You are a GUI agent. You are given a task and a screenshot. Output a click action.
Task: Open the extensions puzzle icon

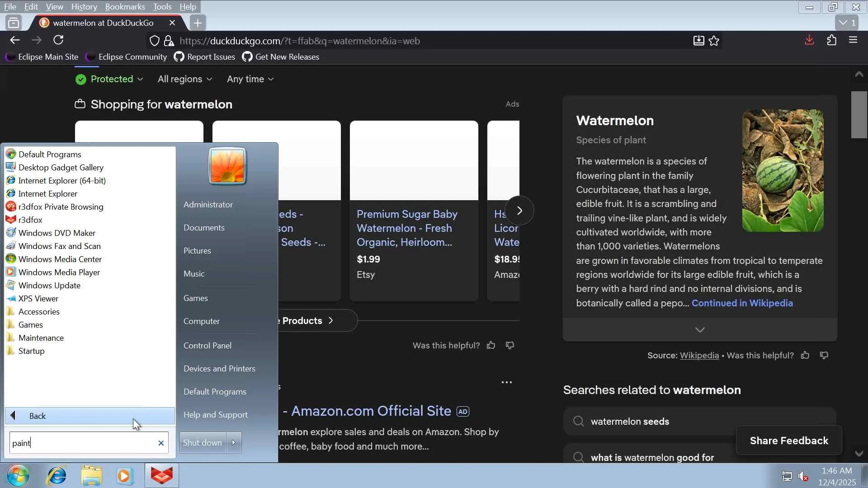point(831,40)
